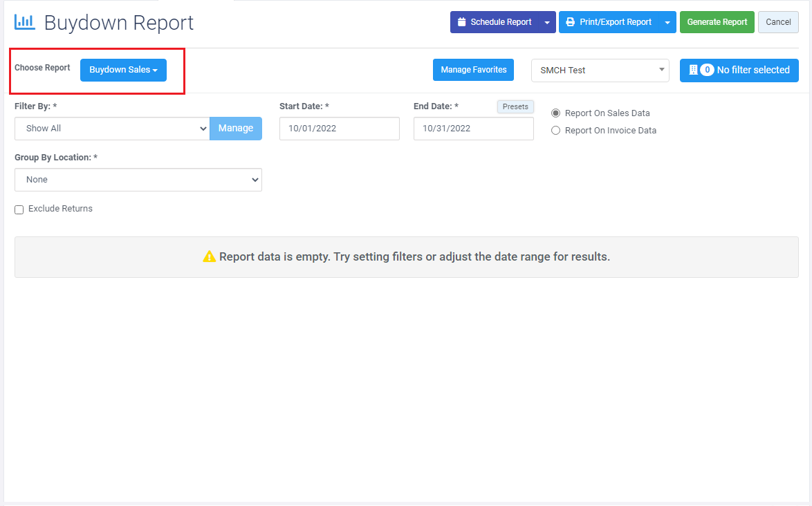The width and height of the screenshot is (812, 506).
Task: Cancel the report
Action: click(778, 22)
